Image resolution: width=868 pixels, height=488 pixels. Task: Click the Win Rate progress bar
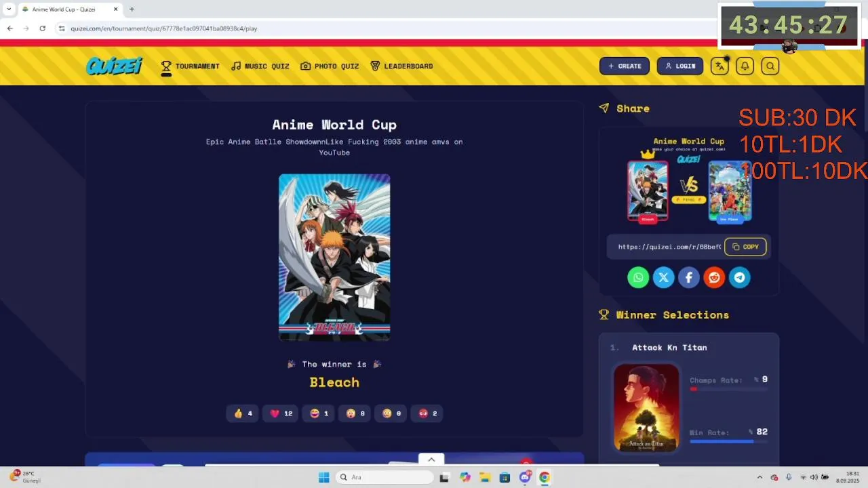tap(728, 441)
